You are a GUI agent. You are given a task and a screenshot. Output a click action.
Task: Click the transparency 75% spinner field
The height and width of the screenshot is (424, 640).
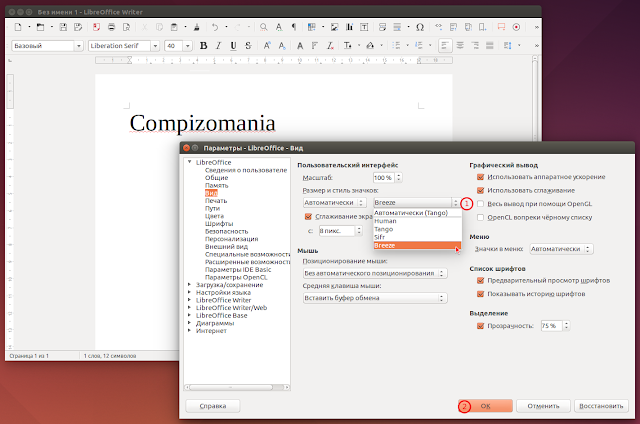coord(555,326)
